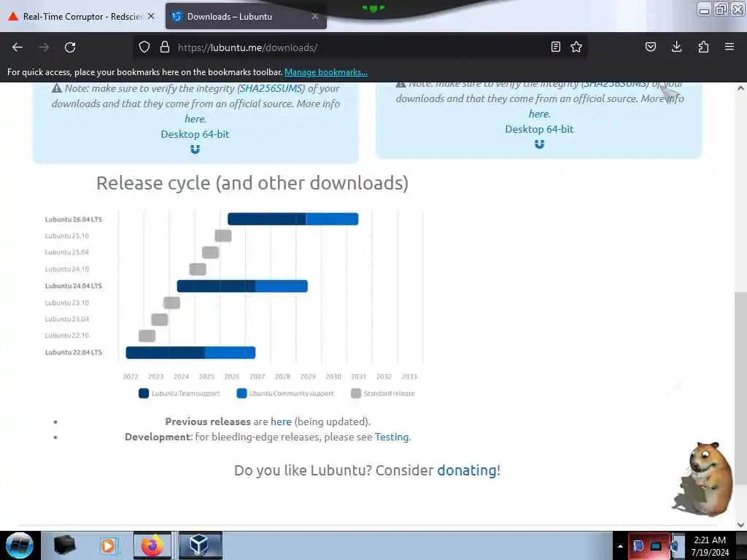
Task: Click the Firefox taskbar icon
Action: [x=152, y=545]
